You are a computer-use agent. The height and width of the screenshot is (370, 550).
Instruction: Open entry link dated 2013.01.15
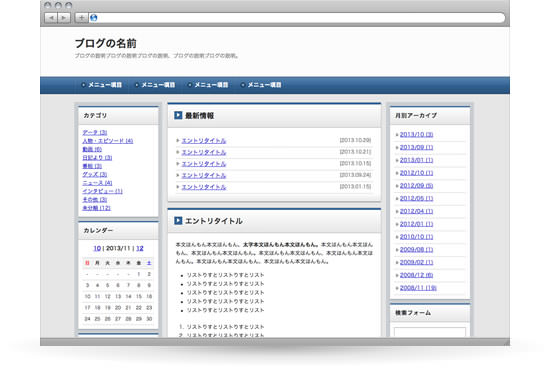point(204,187)
